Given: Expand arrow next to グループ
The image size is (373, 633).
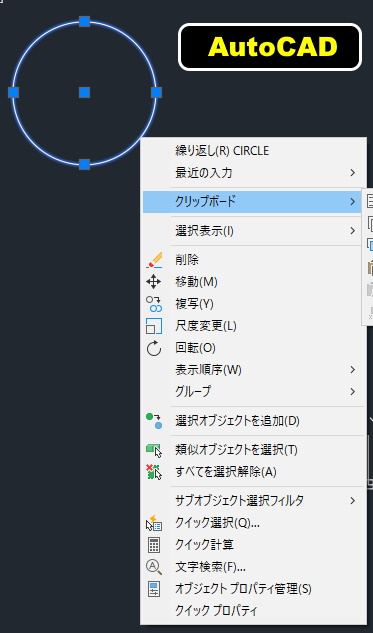Looking at the screenshot, I should [x=353, y=392].
